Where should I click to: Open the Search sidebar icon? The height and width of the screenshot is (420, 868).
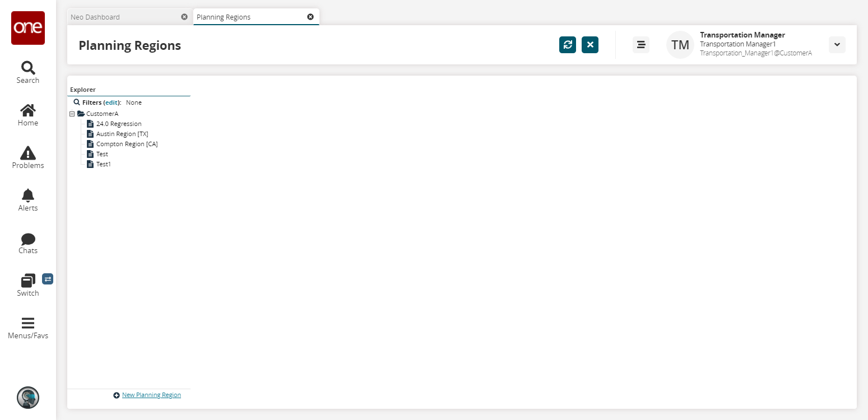tap(28, 73)
